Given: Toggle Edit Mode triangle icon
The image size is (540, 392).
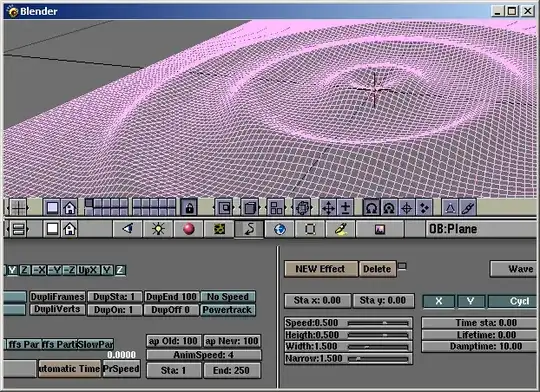Looking at the screenshot, I should [450, 208].
